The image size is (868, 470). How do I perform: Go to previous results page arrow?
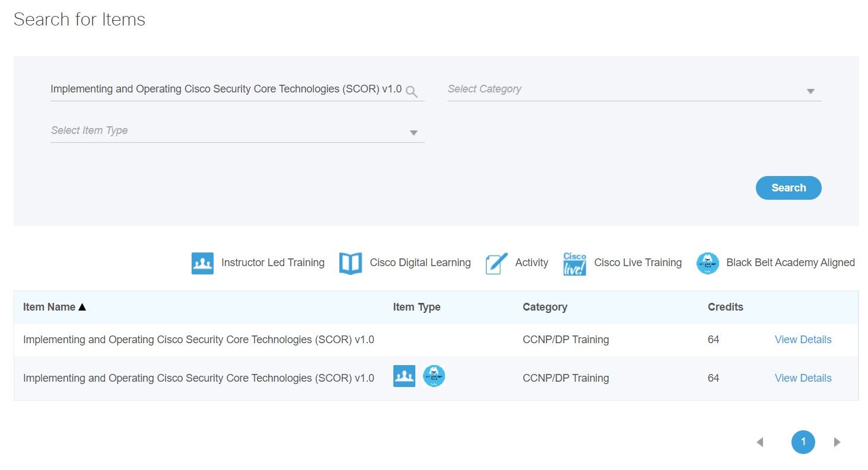[759, 442]
